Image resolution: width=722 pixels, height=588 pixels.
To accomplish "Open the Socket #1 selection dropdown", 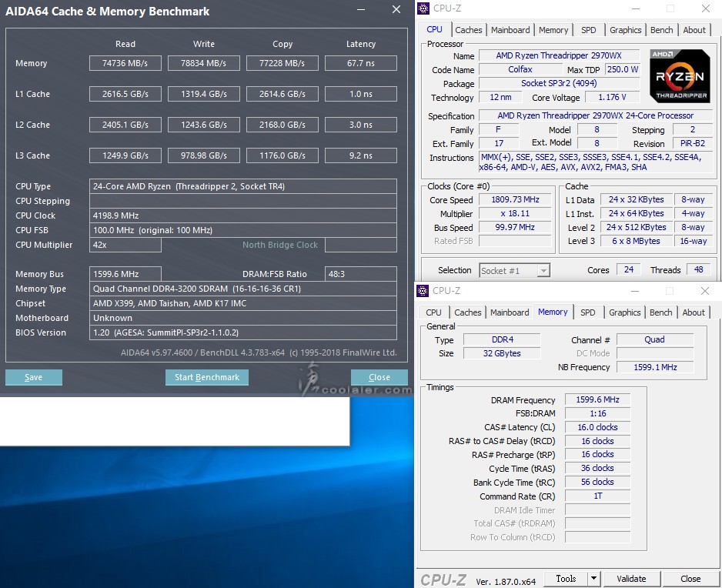I will click(x=514, y=270).
